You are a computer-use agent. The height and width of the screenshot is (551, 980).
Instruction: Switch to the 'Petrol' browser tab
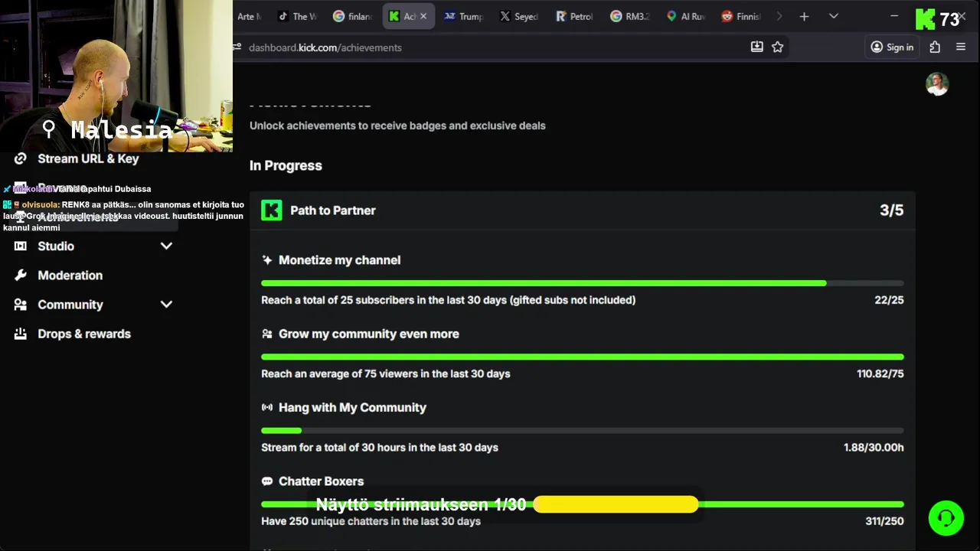pos(576,16)
